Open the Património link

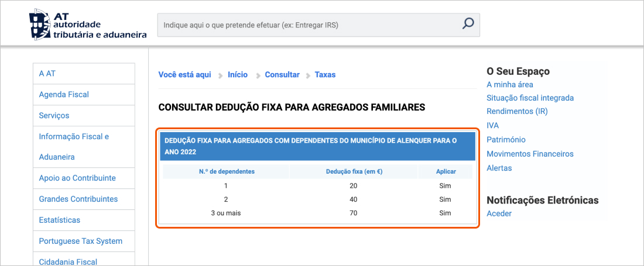click(x=506, y=140)
